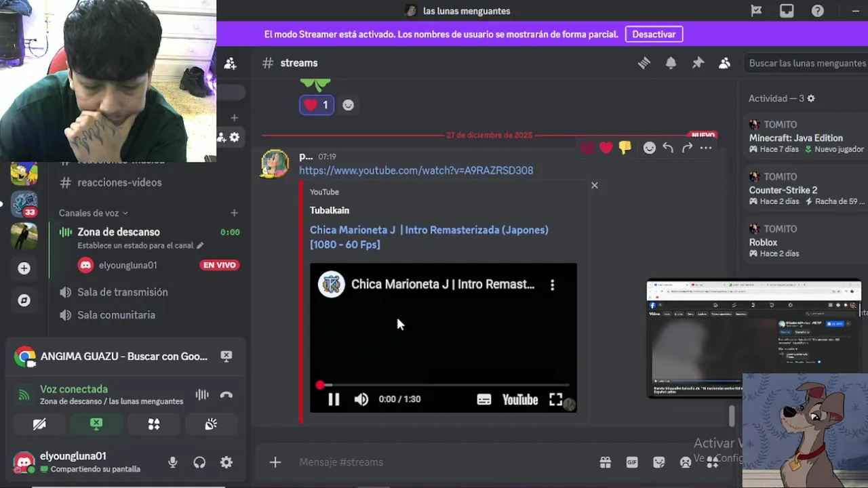
Task: Stop streaming ANGIMA GUAZU screen share
Action: [226, 356]
